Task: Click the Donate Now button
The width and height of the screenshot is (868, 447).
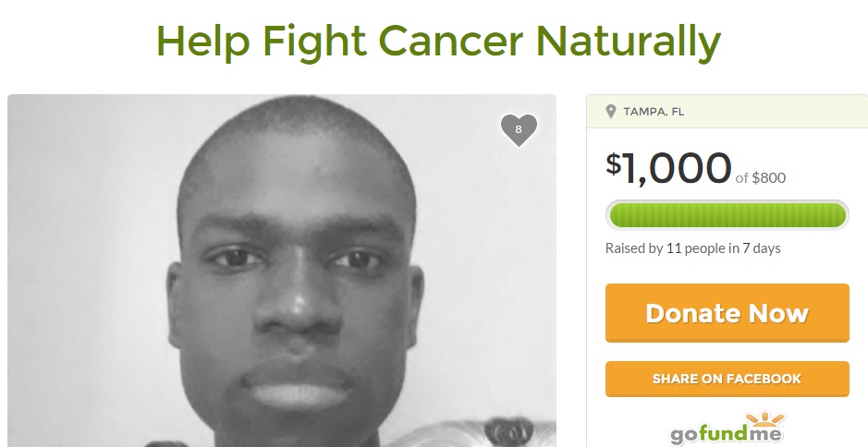Action: pyautogui.click(x=727, y=313)
